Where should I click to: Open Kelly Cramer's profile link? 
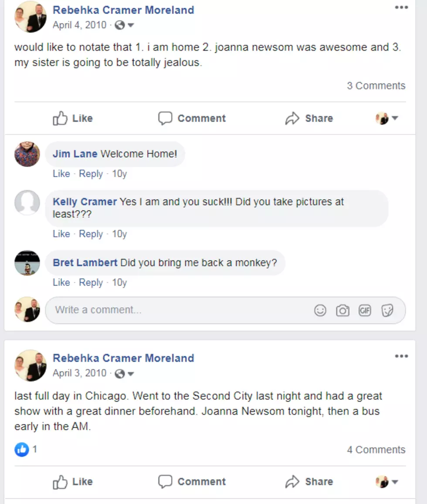click(85, 202)
